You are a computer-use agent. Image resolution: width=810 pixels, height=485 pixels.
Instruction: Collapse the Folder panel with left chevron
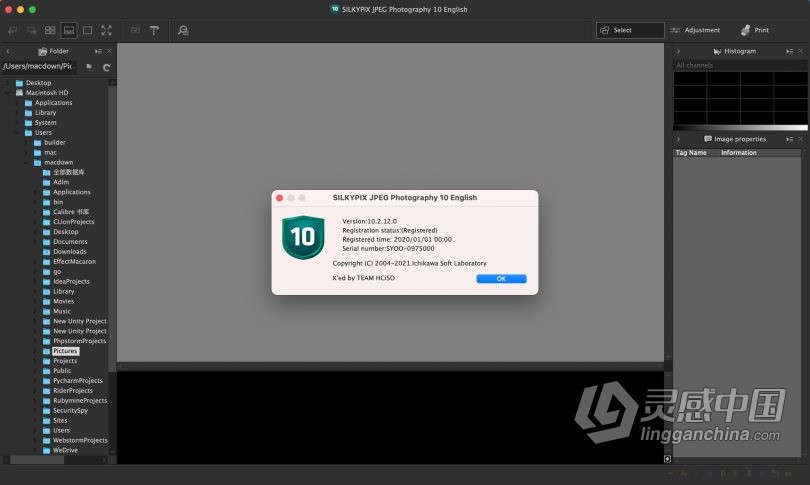[8, 51]
